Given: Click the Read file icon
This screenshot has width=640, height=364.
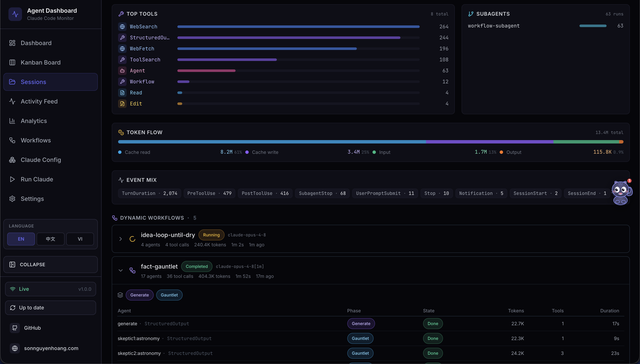Looking at the screenshot, I should [122, 92].
